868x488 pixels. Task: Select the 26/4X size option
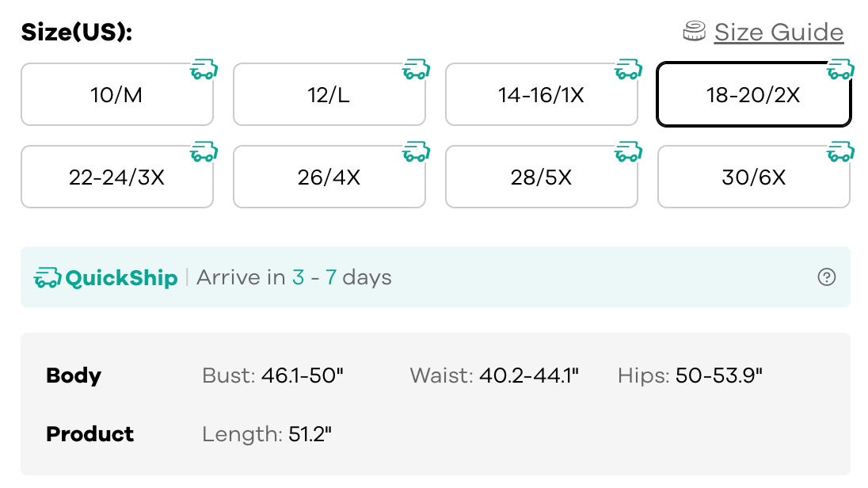(x=329, y=177)
